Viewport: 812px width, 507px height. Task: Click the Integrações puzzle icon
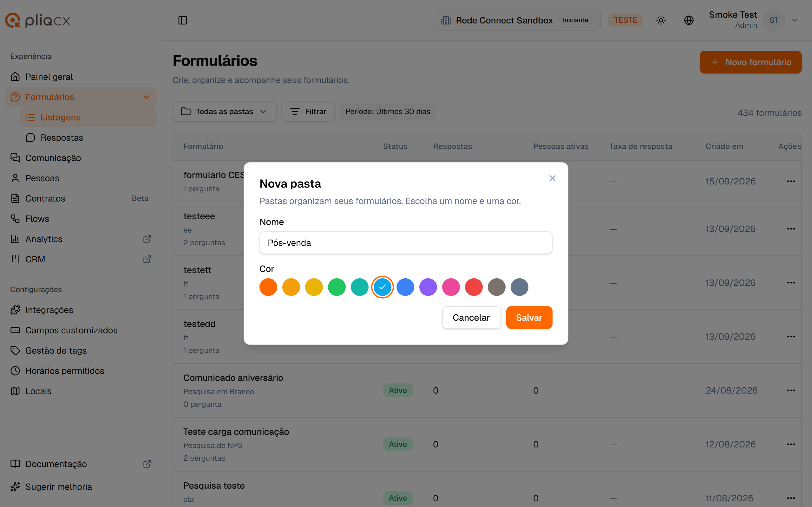pos(15,310)
